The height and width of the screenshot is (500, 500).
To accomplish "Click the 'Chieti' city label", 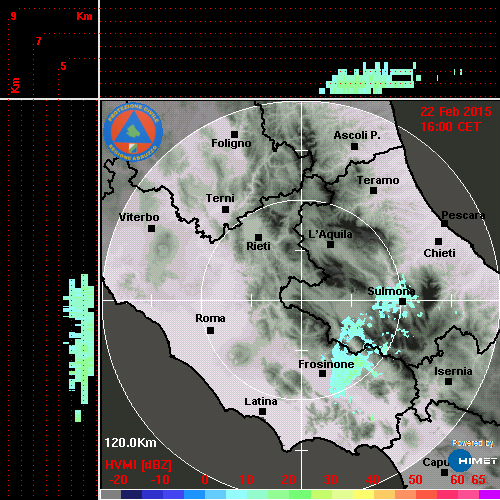I will [x=439, y=253].
